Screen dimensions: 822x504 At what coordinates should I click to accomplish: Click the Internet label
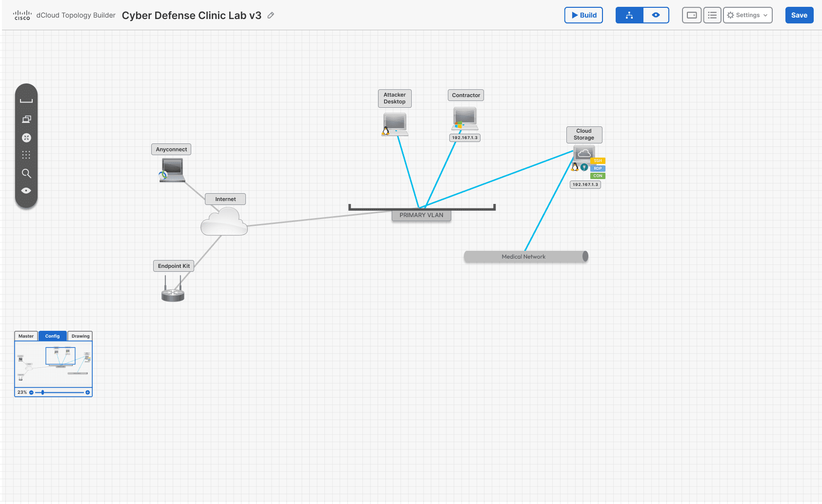pyautogui.click(x=225, y=199)
